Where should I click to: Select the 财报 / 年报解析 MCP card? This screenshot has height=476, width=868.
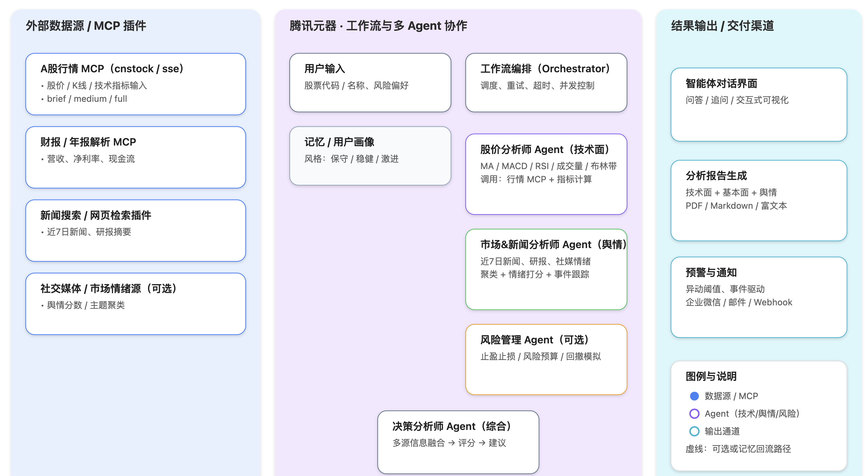point(135,157)
